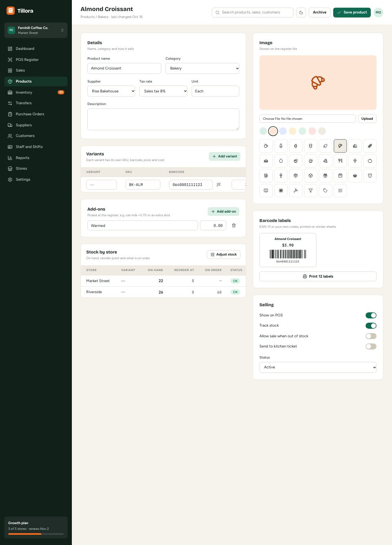Click the Upload image button
The image size is (392, 545).
[367, 119]
